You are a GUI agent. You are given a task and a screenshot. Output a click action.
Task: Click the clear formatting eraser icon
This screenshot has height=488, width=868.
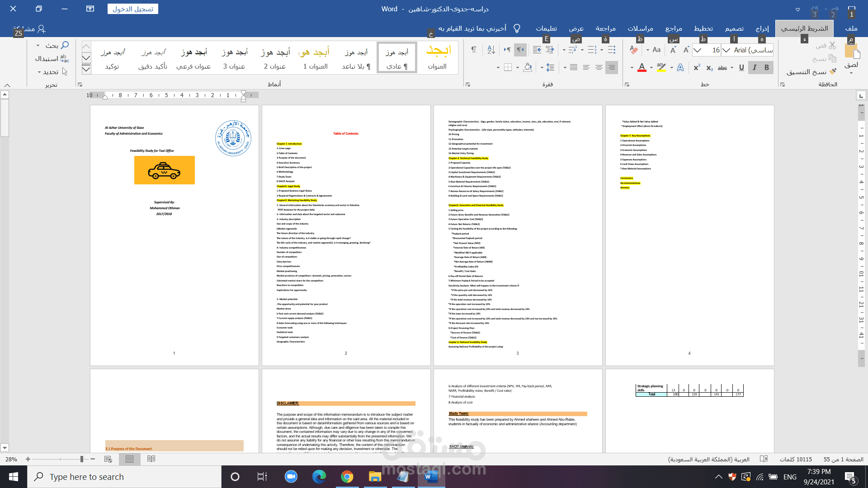coord(634,50)
